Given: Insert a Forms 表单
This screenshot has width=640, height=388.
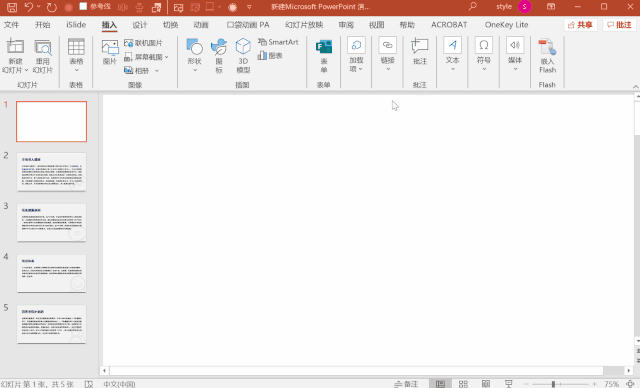Looking at the screenshot, I should 324,56.
